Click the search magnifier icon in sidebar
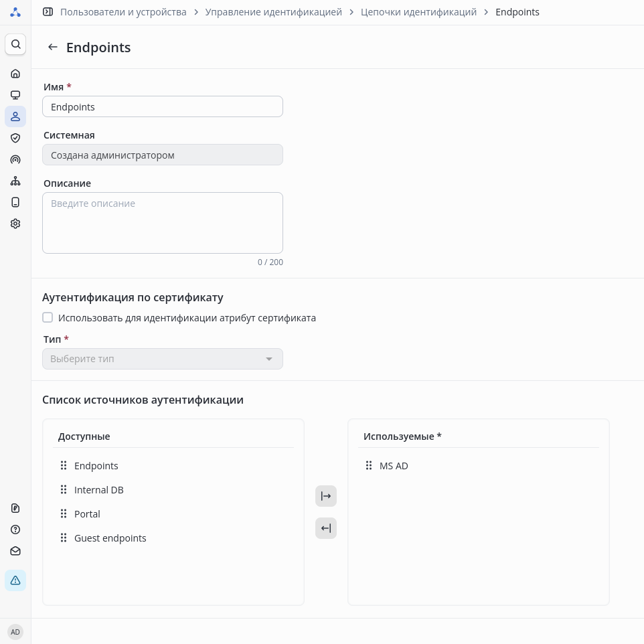Viewport: 644px width, 644px height. click(15, 44)
